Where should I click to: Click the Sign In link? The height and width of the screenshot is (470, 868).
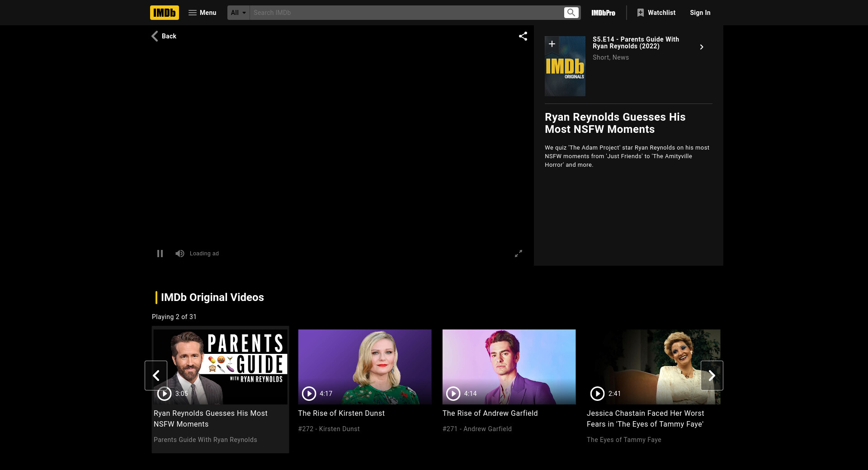pyautogui.click(x=700, y=13)
